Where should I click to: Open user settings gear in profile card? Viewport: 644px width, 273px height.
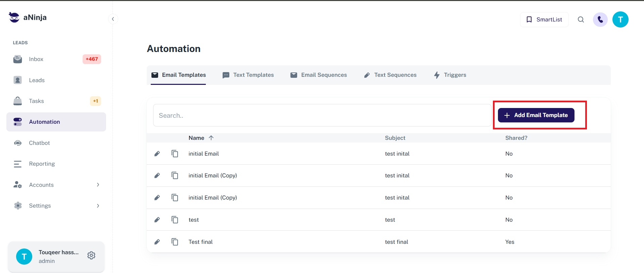tap(91, 256)
